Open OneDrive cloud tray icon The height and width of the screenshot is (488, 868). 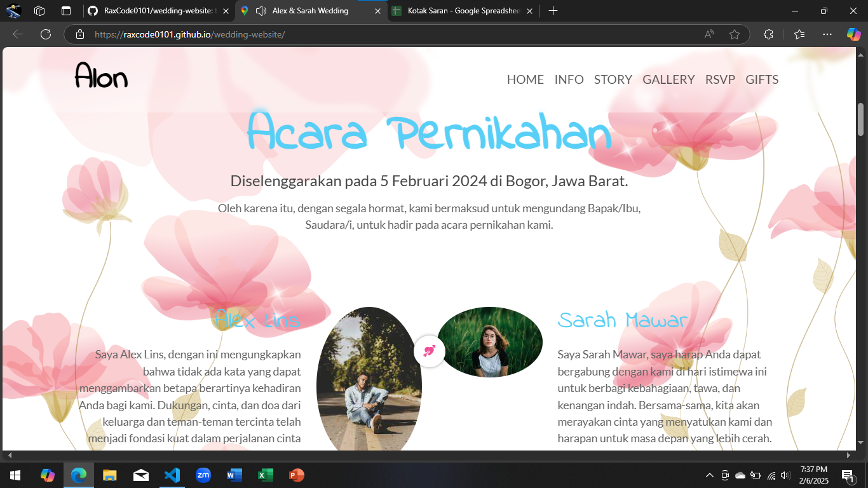(x=740, y=475)
